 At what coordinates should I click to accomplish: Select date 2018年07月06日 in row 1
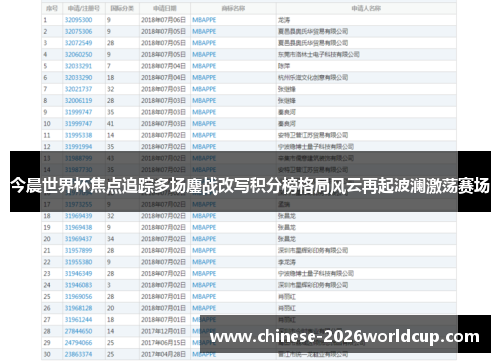point(163,20)
